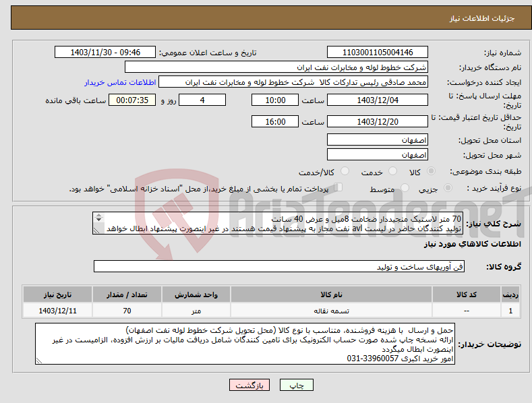Click the price validity date 1403/12/20

coord(378,121)
